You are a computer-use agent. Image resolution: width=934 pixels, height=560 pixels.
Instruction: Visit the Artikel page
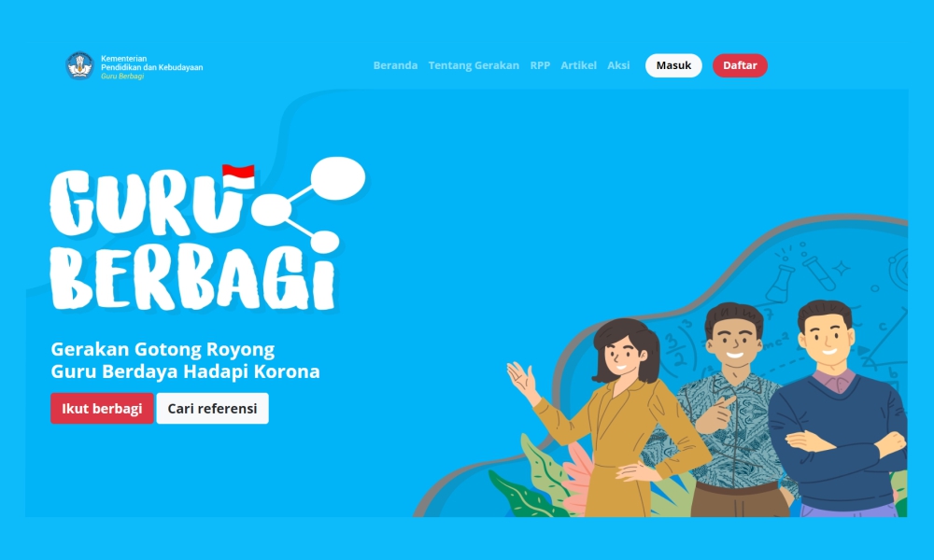[x=578, y=65]
